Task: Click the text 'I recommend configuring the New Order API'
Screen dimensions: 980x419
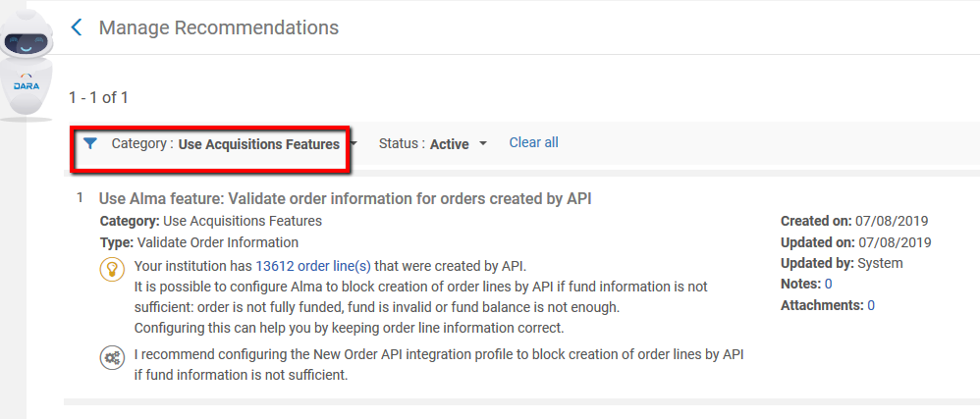Action: point(439,354)
